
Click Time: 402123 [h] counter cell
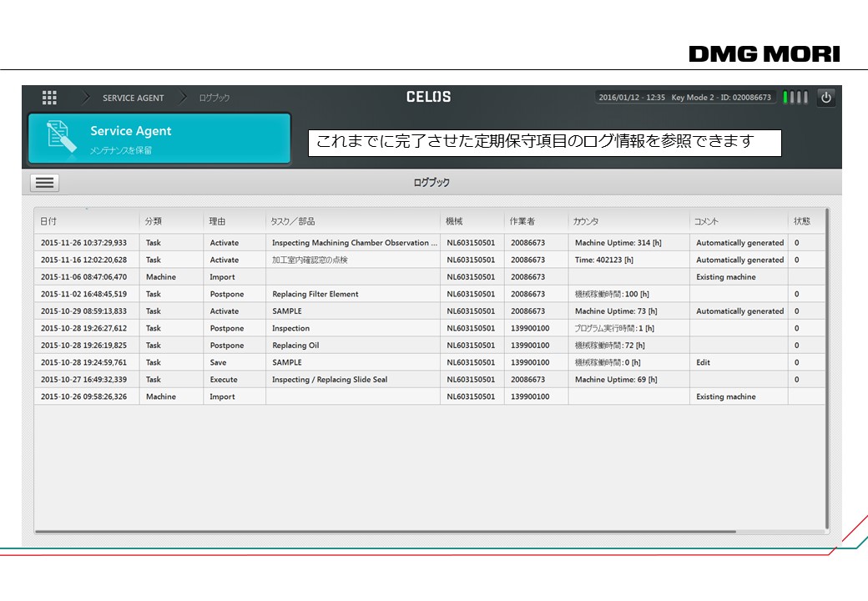pyautogui.click(x=628, y=260)
